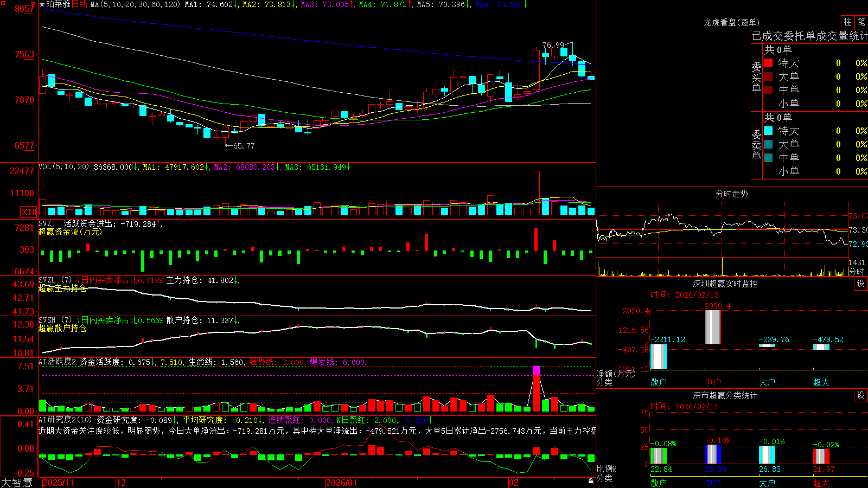Click the 深圳超赢实时监控 panel title
868x488 pixels.
725,284
